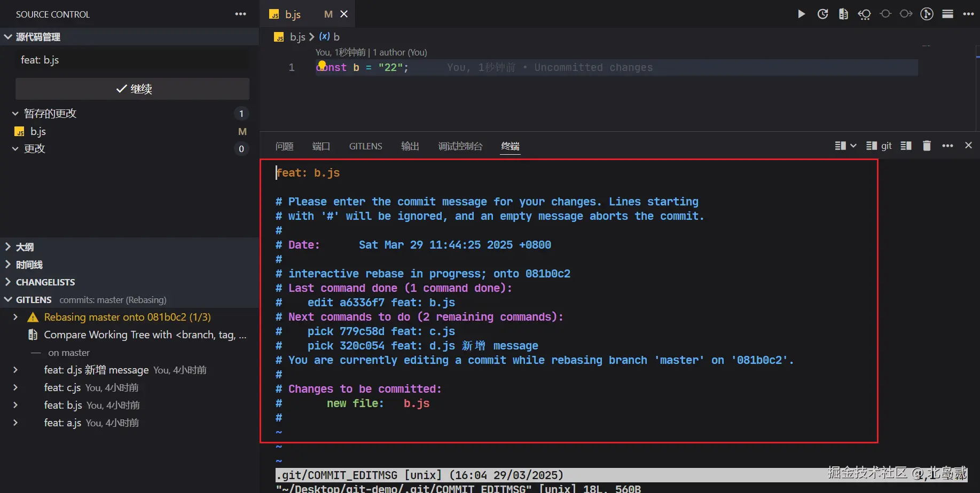Open changes diff icon in editor toolbar
The width and height of the screenshot is (980, 493).
pyautogui.click(x=843, y=14)
